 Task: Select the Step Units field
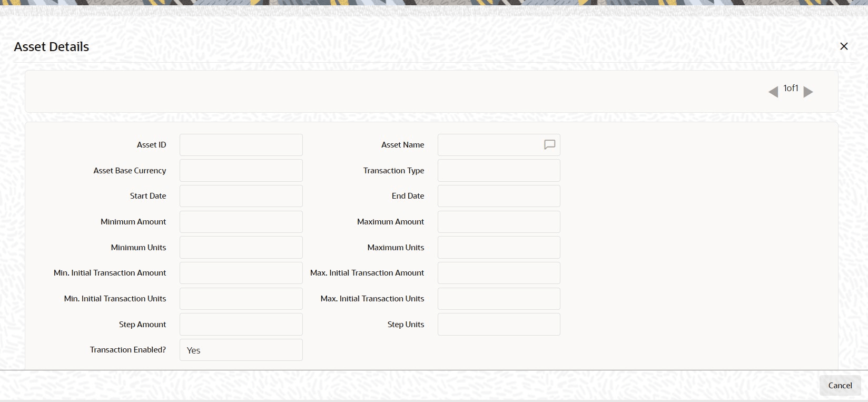[499, 325]
